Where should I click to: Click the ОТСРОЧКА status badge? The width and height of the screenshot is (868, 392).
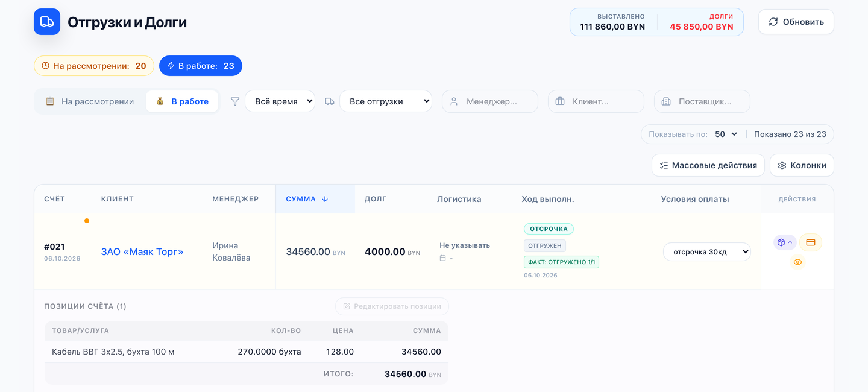click(549, 229)
